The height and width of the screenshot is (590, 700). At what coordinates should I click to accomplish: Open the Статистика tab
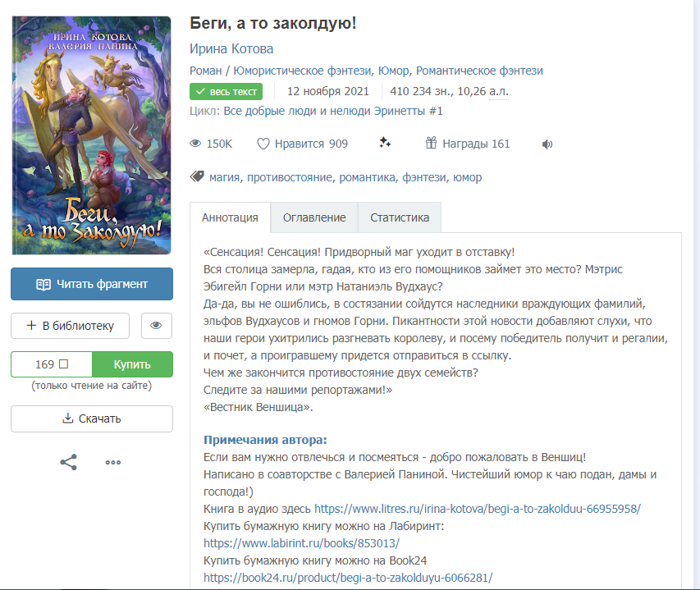[400, 217]
